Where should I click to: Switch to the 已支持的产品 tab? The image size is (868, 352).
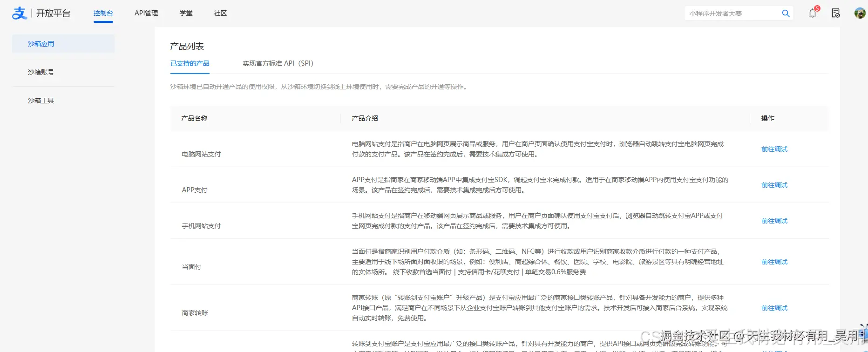tap(190, 63)
